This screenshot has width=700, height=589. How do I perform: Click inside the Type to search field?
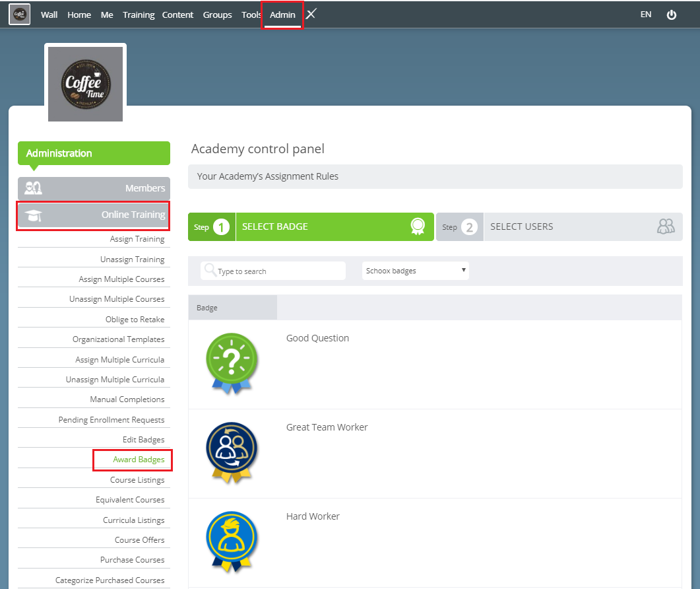(270, 271)
